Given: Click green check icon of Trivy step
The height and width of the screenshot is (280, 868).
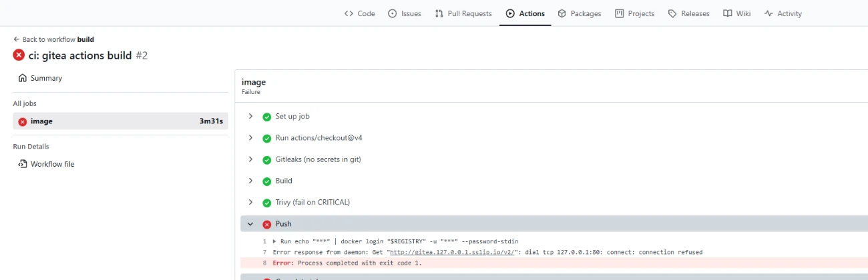Looking at the screenshot, I should click(267, 202).
